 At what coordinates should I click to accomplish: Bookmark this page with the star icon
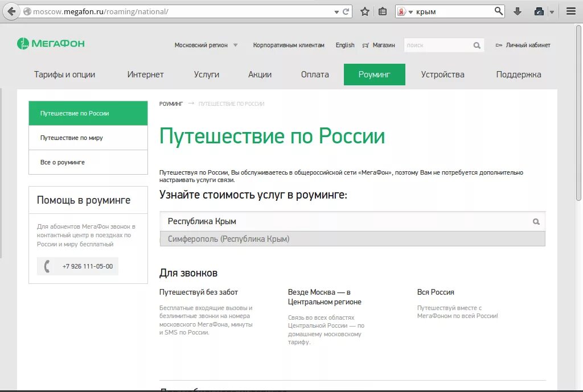click(x=365, y=11)
